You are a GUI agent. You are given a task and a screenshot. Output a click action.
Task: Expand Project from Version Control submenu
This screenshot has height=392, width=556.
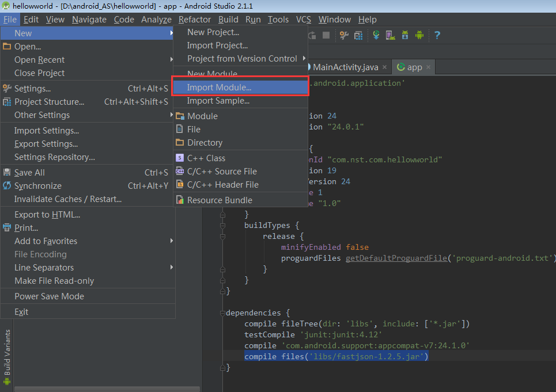[242, 59]
